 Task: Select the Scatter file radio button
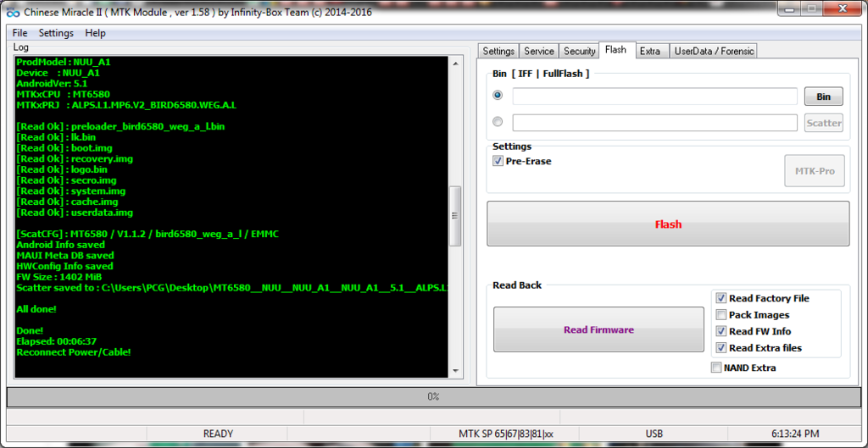click(x=498, y=122)
